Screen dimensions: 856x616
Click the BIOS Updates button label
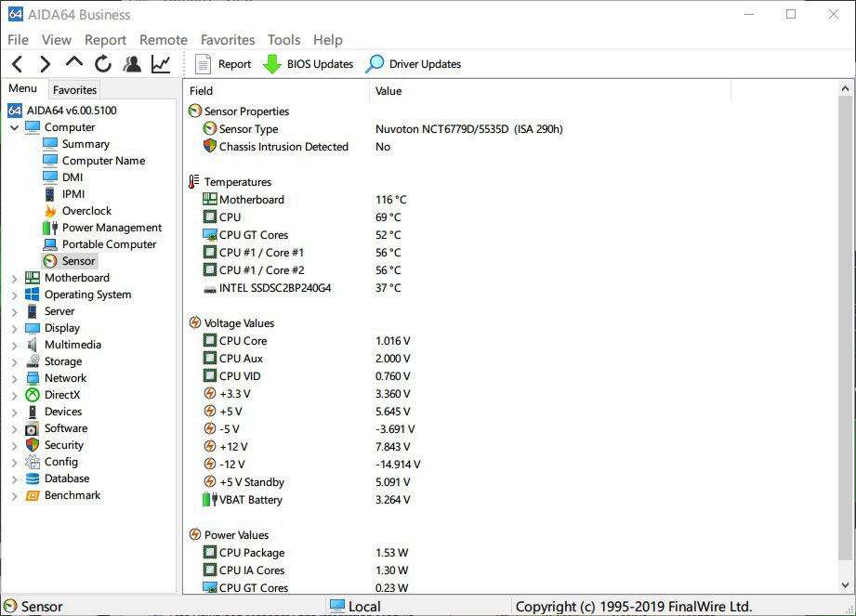[320, 64]
